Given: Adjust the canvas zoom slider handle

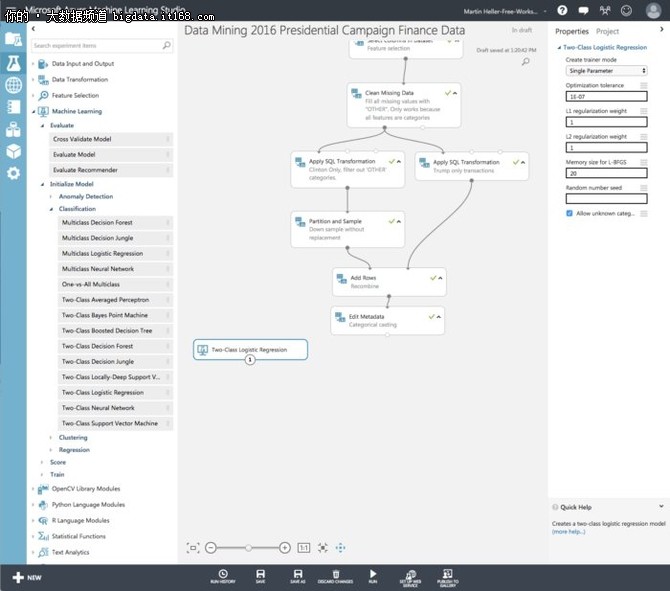Looking at the screenshot, I should (248, 548).
